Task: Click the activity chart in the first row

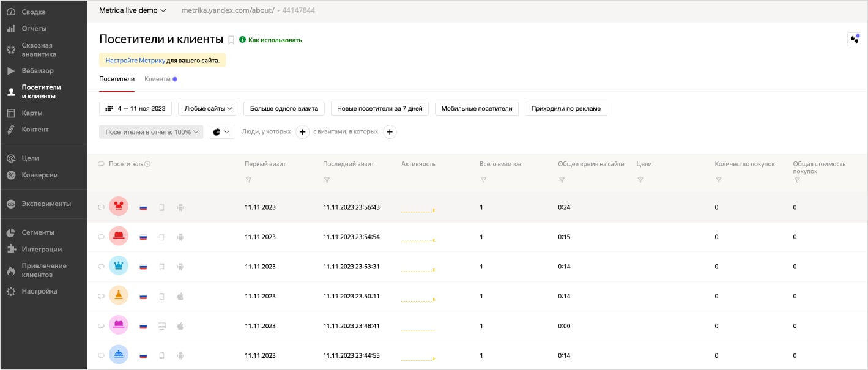Action: [418, 209]
